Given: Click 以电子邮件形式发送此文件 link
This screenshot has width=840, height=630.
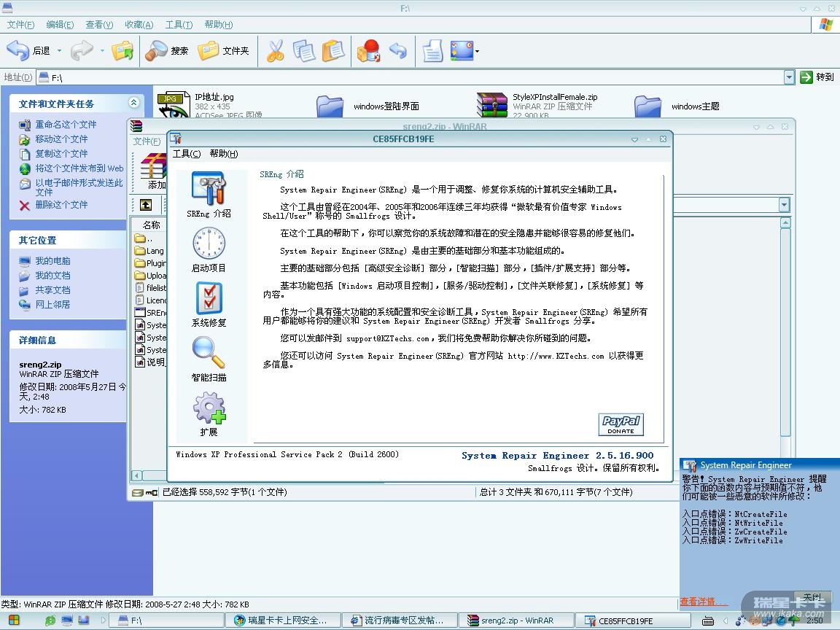Looking at the screenshot, I should point(79,187).
